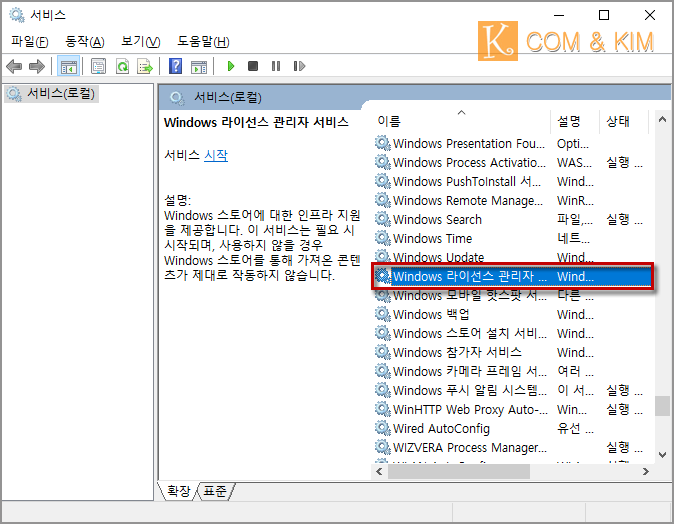Click 네트... description of Windows Time
The image size is (674, 524).
[573, 238]
